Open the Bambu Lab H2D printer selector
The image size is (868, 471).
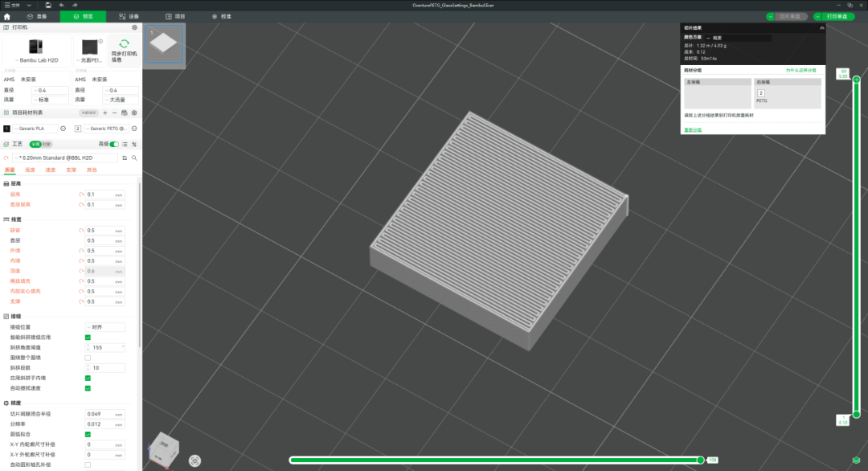pos(36,51)
